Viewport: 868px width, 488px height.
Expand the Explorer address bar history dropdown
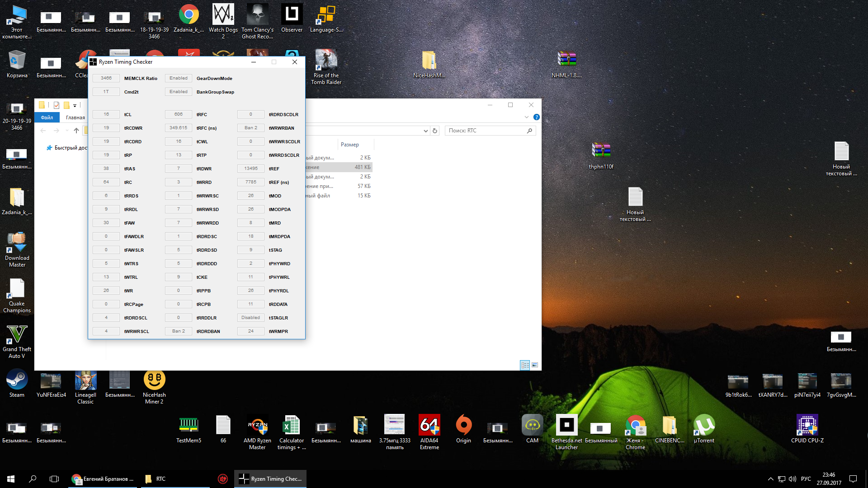425,131
